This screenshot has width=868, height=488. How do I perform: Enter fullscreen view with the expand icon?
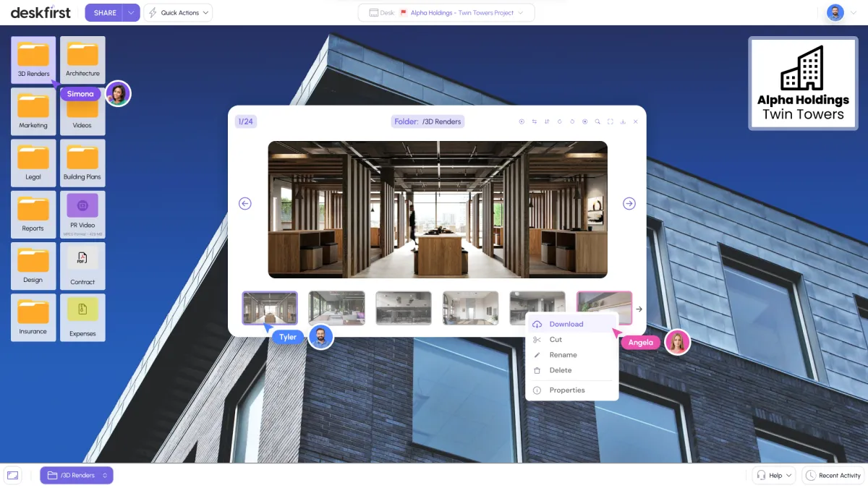point(610,121)
